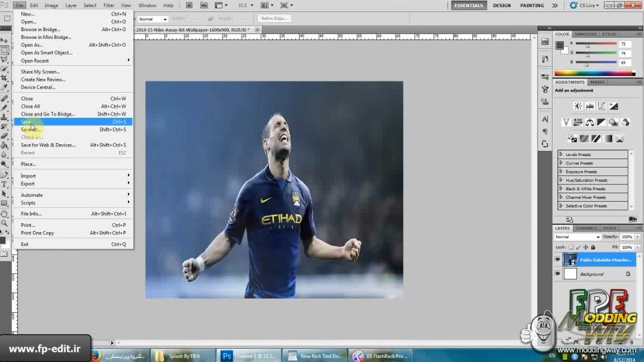Select the Type tool in the toolbox
The height and width of the screenshot is (362, 644).
point(4,184)
